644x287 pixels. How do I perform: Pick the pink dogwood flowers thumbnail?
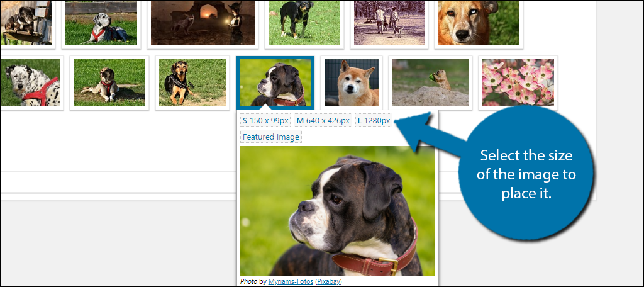click(518, 82)
